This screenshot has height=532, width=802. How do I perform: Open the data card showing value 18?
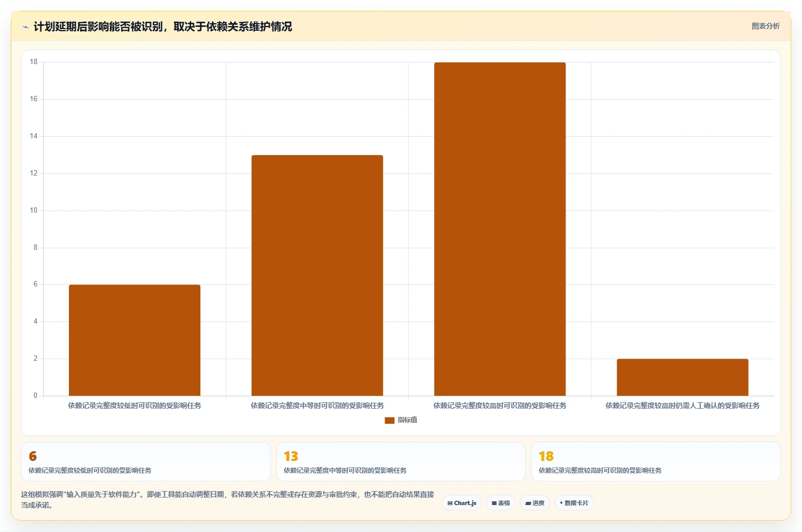(655, 461)
